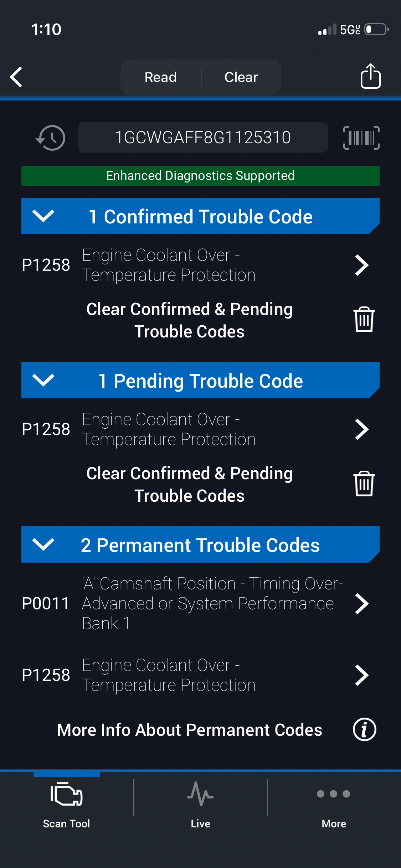Screen dimensions: 401x868
Task: Collapse the Confirmed Trouble Code section
Action: click(43, 216)
